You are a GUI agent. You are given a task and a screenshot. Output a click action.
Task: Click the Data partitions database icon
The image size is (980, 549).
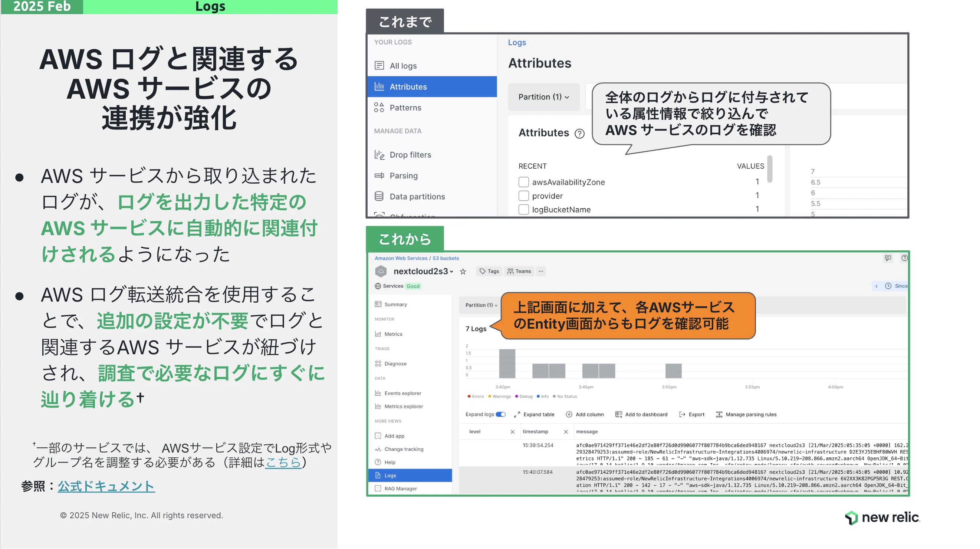click(x=379, y=196)
